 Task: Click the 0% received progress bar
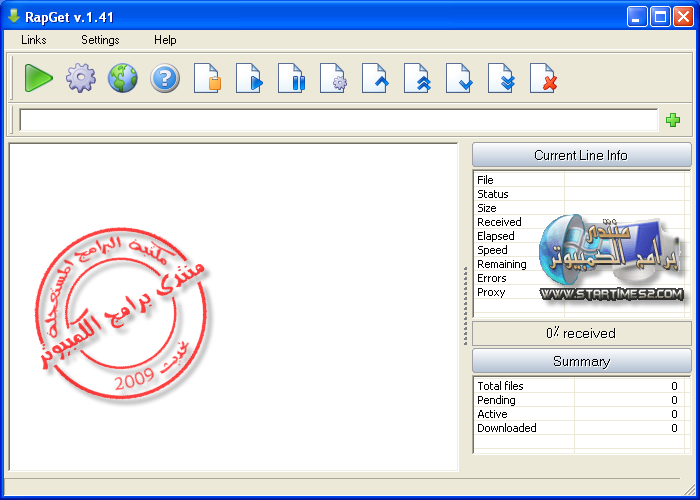(x=581, y=333)
